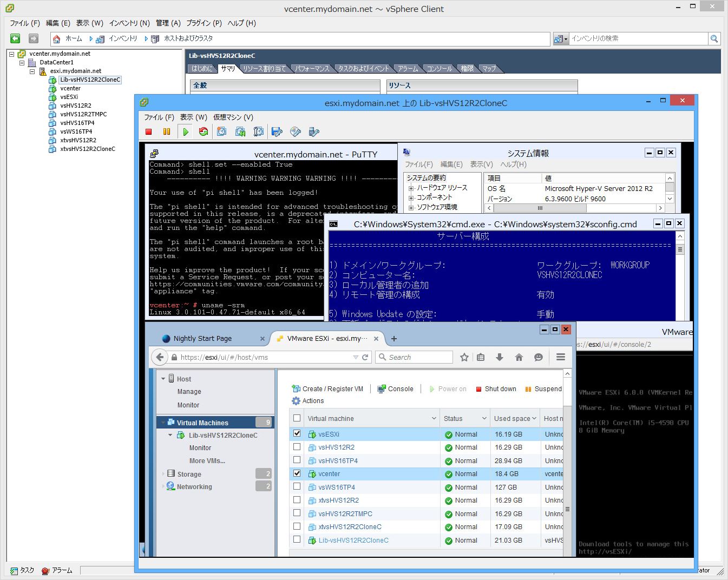
Task: Open the Used space column dropdown
Action: pyautogui.click(x=534, y=418)
